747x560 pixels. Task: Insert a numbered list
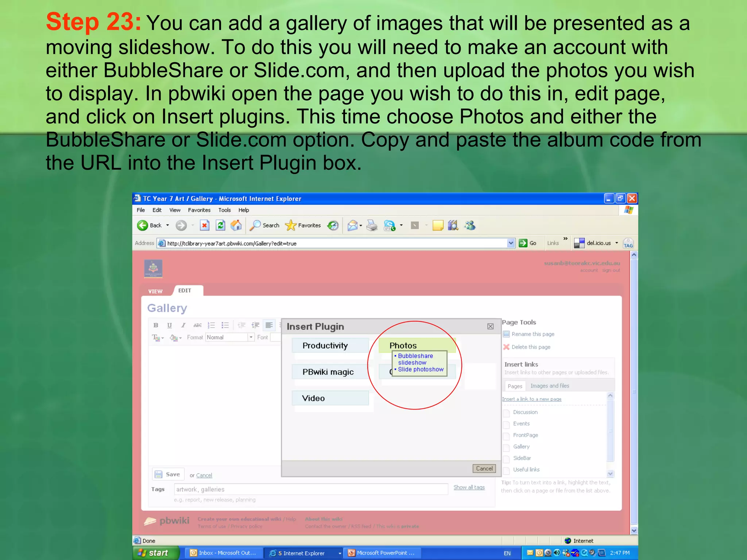pyautogui.click(x=211, y=325)
